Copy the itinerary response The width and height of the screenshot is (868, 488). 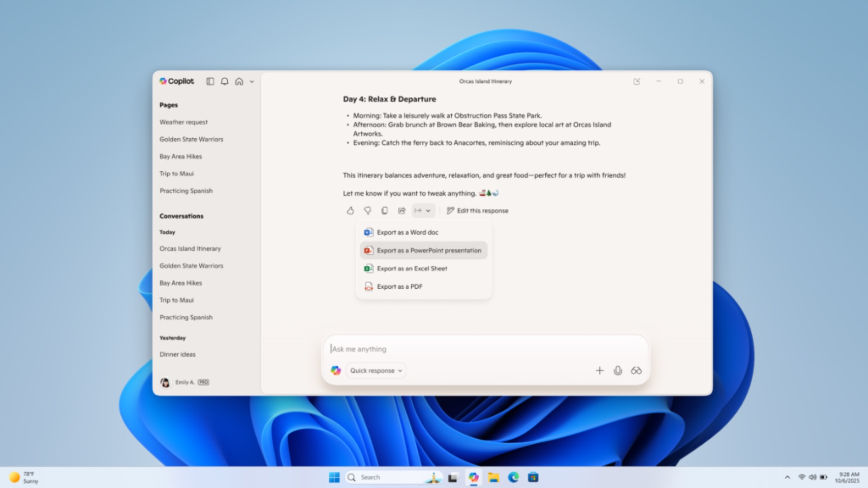point(385,211)
